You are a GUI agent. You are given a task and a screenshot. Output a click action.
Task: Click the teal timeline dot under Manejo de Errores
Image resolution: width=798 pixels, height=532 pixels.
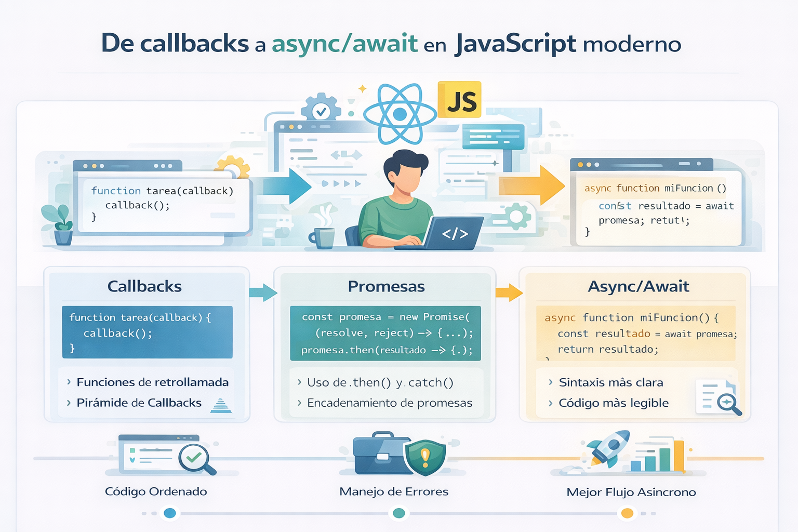pos(399,513)
